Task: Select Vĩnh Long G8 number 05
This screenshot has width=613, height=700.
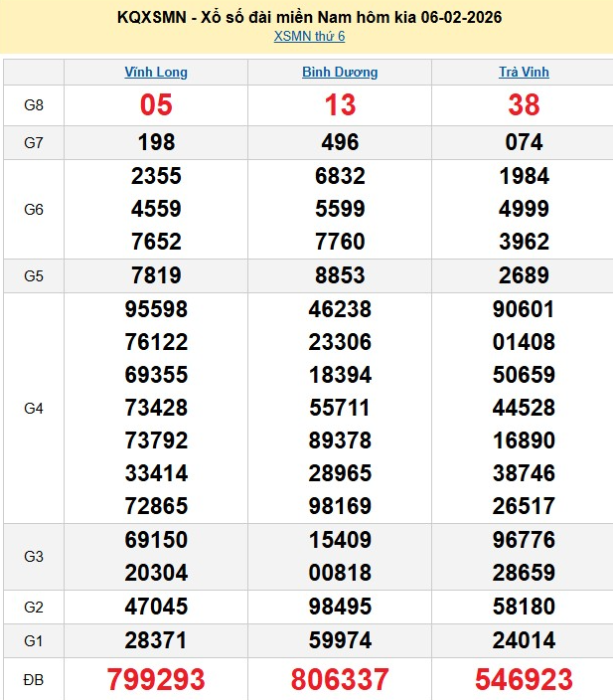Action: pyautogui.click(x=156, y=105)
